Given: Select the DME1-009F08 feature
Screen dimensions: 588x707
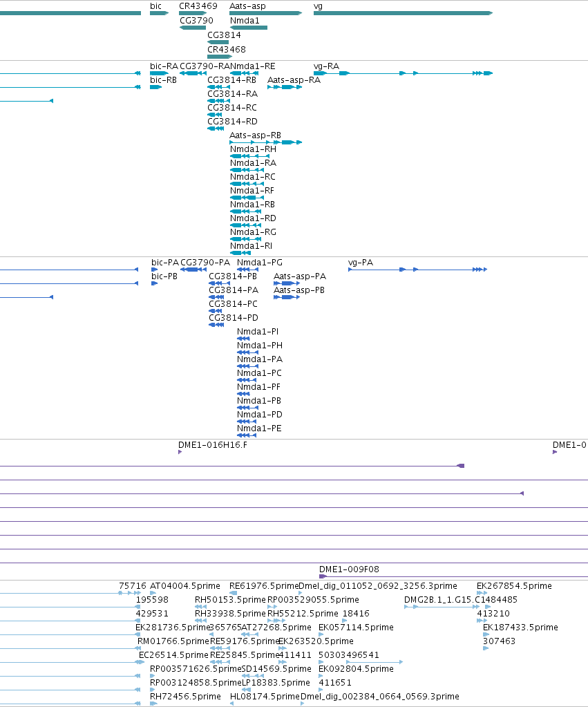Looking at the screenshot, I should (454, 576).
